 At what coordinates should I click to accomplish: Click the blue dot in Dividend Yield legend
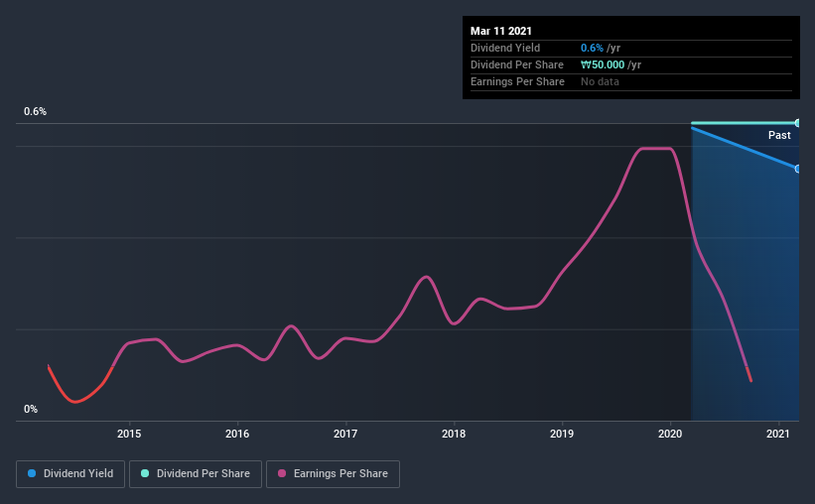click(x=31, y=474)
